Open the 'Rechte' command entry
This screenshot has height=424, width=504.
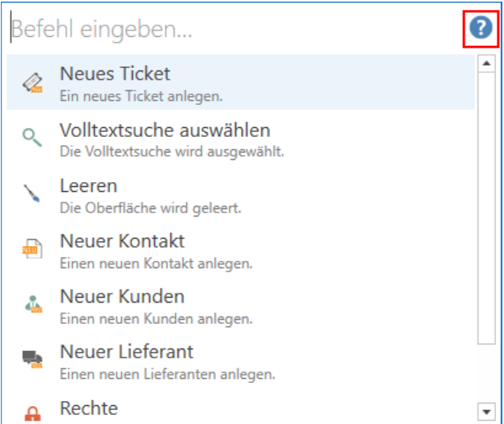click(89, 408)
